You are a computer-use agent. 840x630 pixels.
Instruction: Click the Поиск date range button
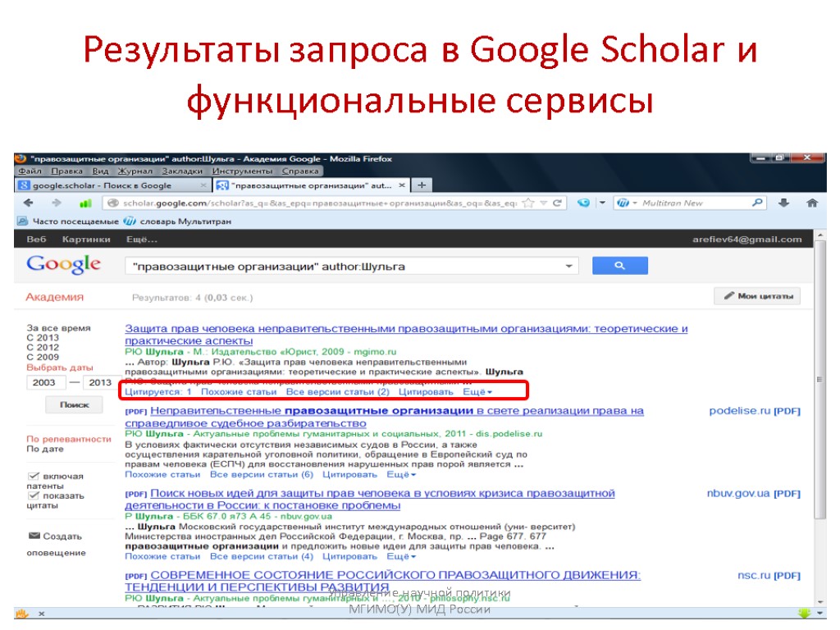(x=75, y=405)
